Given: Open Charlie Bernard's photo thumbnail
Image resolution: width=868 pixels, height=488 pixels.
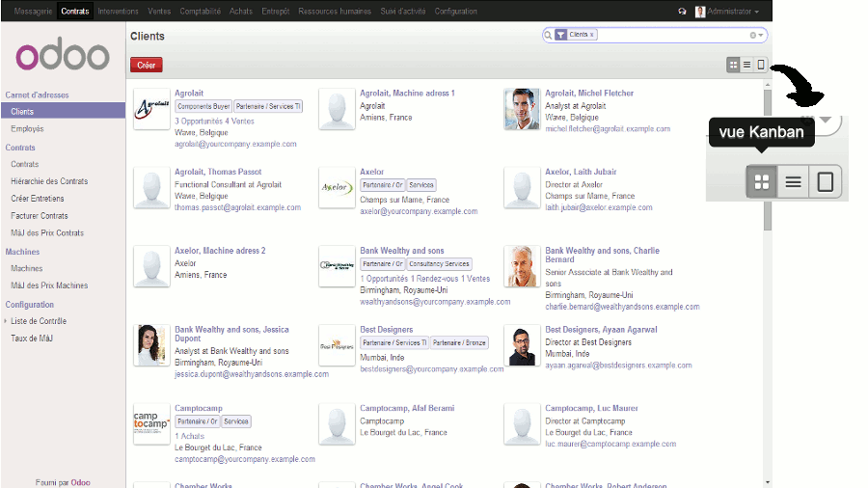Looking at the screenshot, I should pos(522,266).
